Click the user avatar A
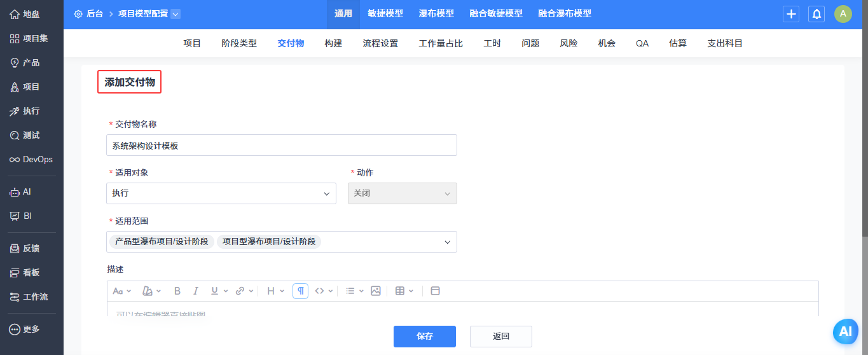The height and width of the screenshot is (355, 868). click(x=843, y=14)
